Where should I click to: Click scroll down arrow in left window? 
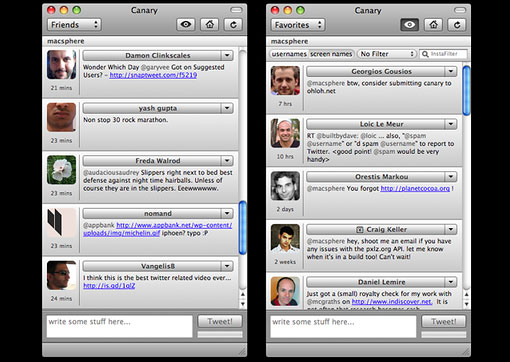tap(243, 304)
